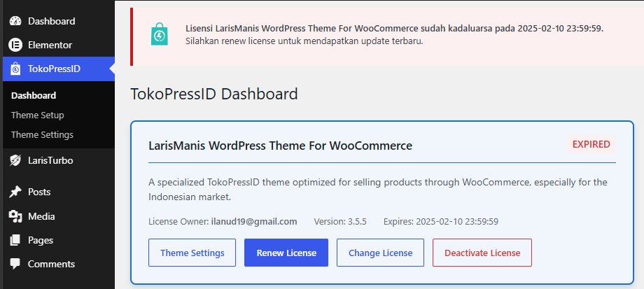Click the license owner email ilanud19@gmail.com
This screenshot has width=644, height=289.
[x=254, y=222]
